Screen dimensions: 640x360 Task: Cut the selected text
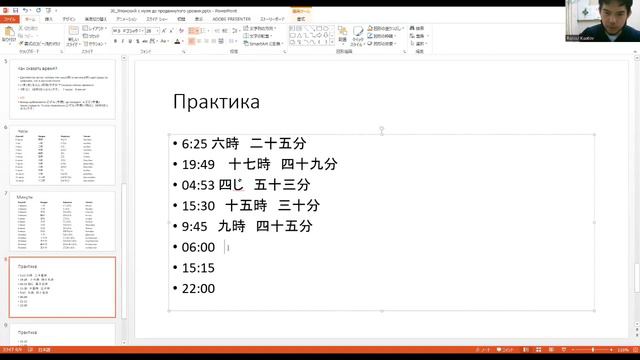[x=28, y=28]
